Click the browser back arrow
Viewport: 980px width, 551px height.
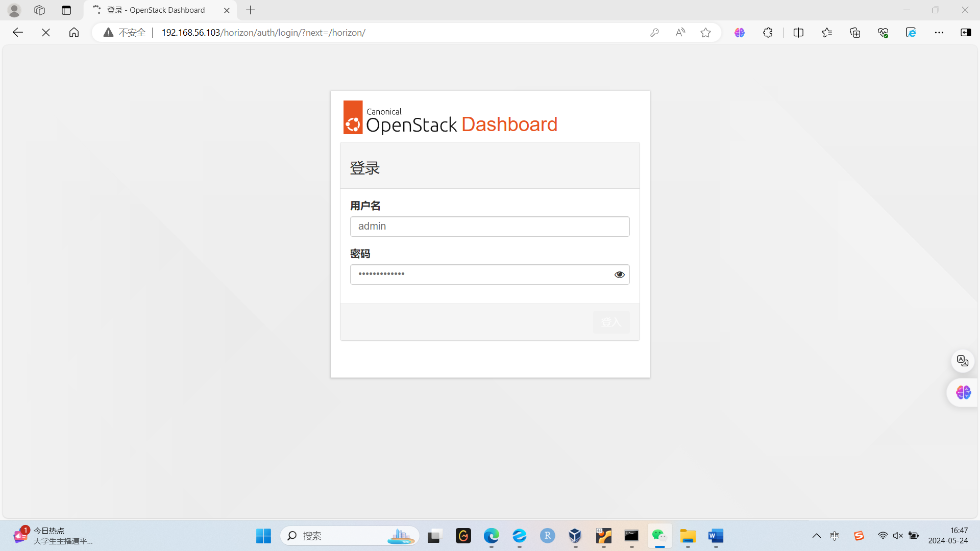point(18,33)
